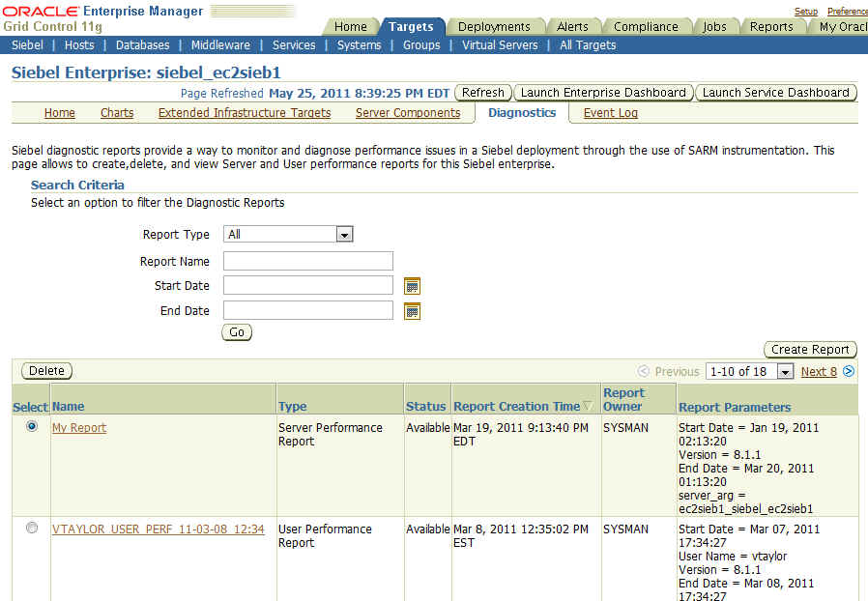The image size is (868, 601).
Task: Go to Siebel targets subtab
Action: tap(27, 45)
